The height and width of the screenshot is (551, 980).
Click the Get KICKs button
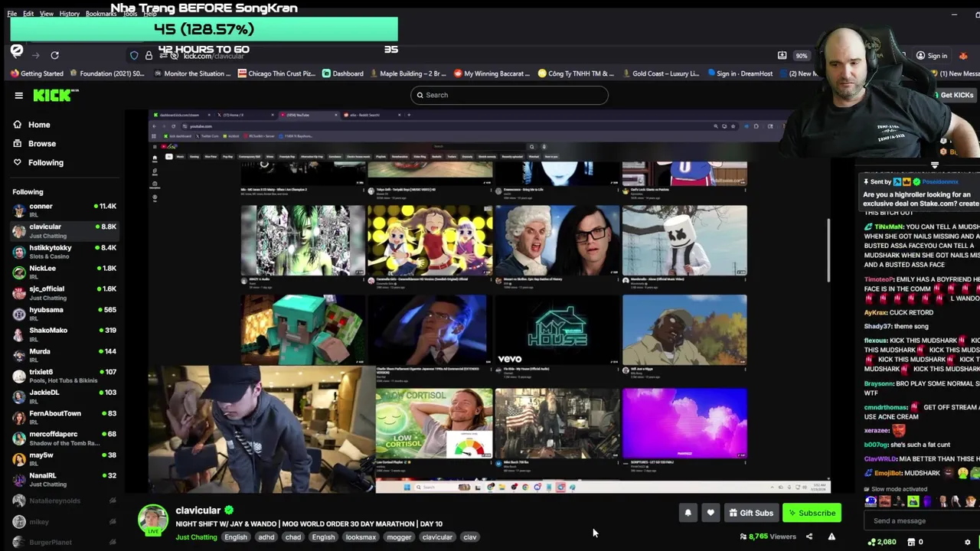click(x=953, y=95)
